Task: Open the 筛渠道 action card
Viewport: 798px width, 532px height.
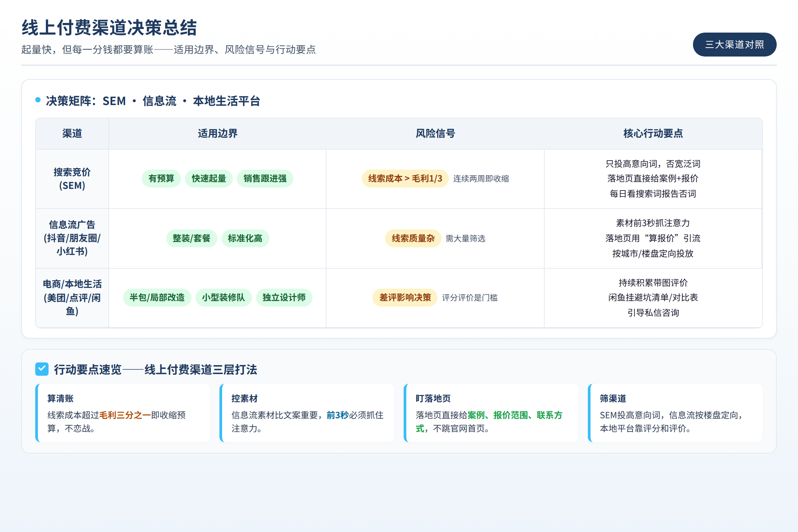Action: pos(675,413)
